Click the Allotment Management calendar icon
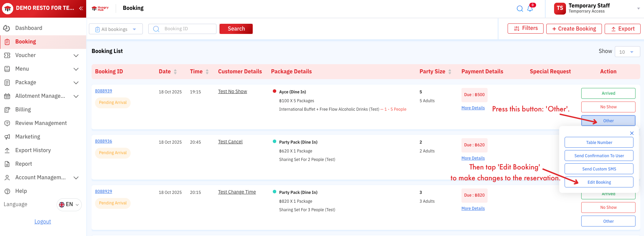This screenshot has height=236, width=644. pos(7,96)
